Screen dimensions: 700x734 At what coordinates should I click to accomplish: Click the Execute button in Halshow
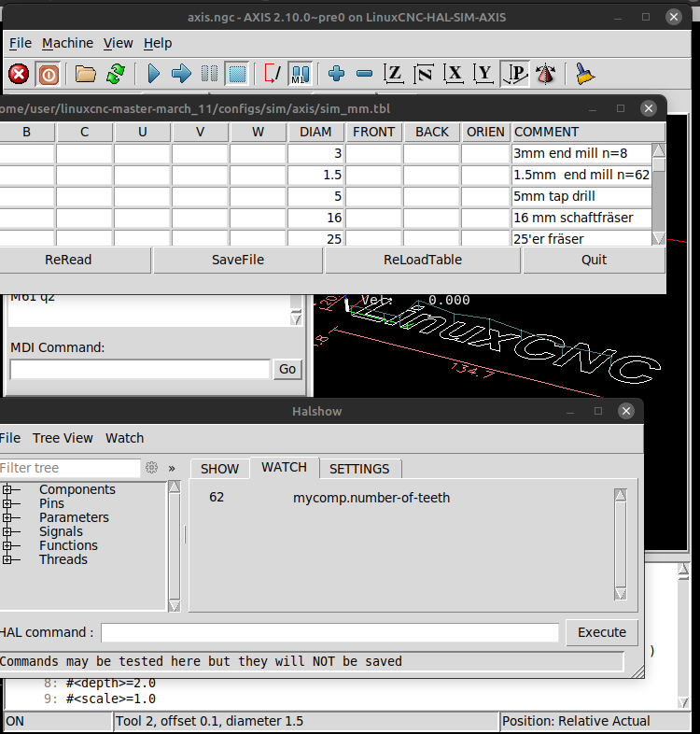coord(602,632)
